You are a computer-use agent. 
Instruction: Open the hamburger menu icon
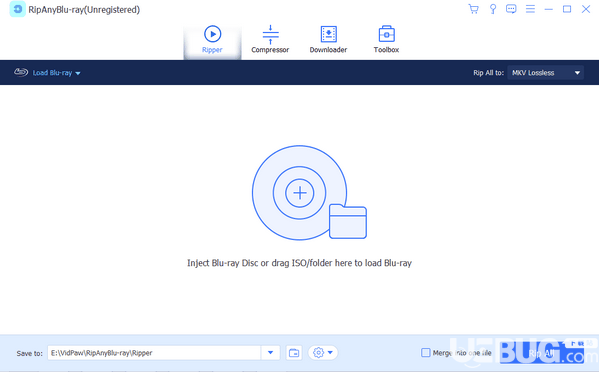[x=530, y=9]
